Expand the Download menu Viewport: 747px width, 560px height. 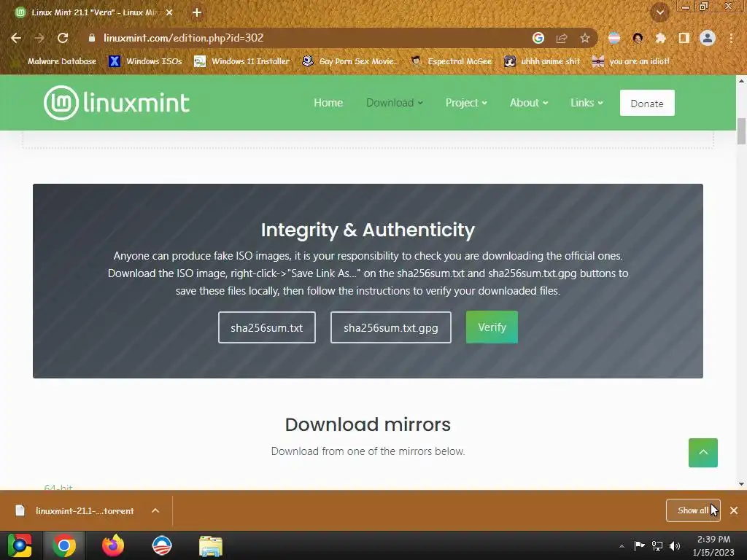(395, 103)
